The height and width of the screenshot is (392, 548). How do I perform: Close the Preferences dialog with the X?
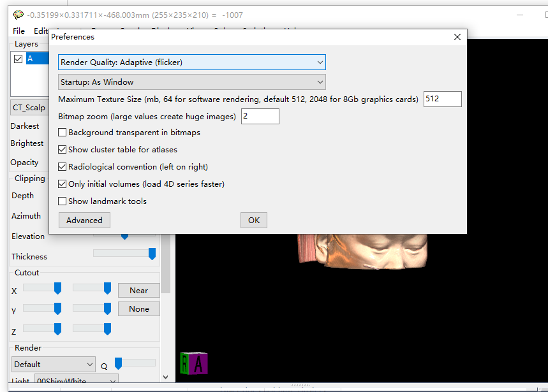(x=457, y=37)
